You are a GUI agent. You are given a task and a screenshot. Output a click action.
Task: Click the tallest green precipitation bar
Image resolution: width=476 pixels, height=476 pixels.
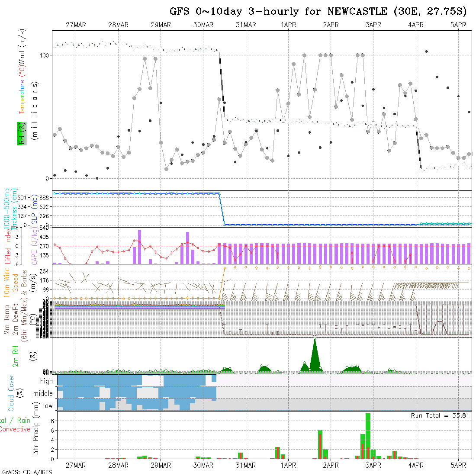368,435
